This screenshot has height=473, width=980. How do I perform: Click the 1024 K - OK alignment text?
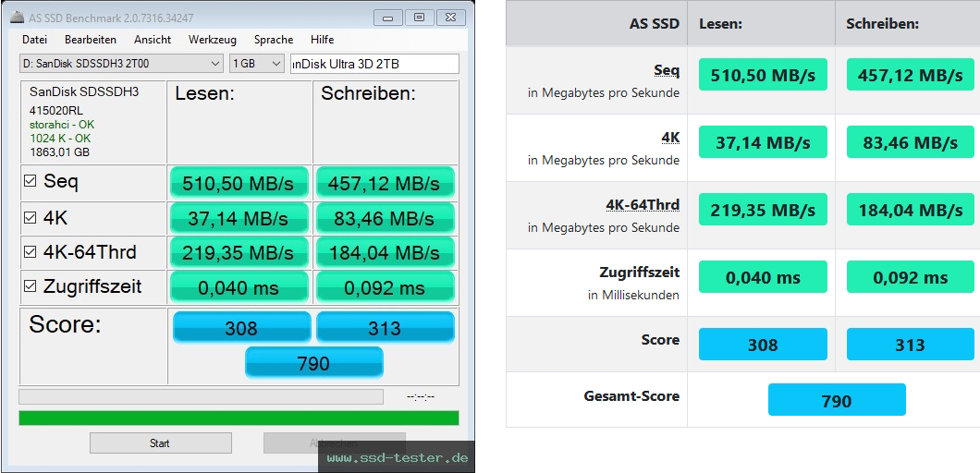(x=60, y=138)
